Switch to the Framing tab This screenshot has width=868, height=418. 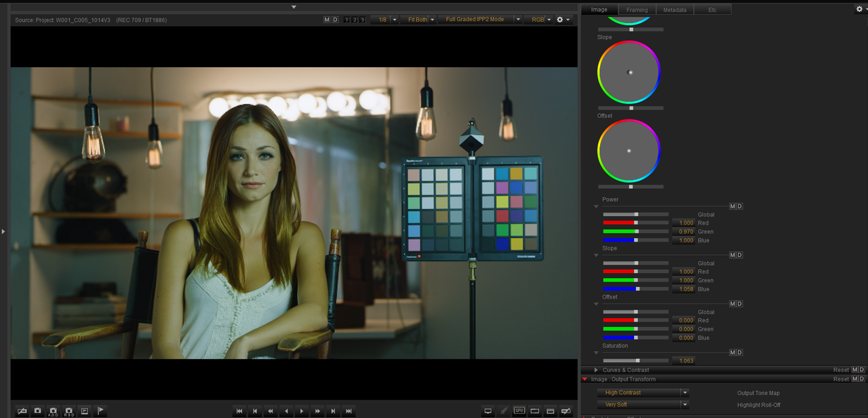coord(637,9)
